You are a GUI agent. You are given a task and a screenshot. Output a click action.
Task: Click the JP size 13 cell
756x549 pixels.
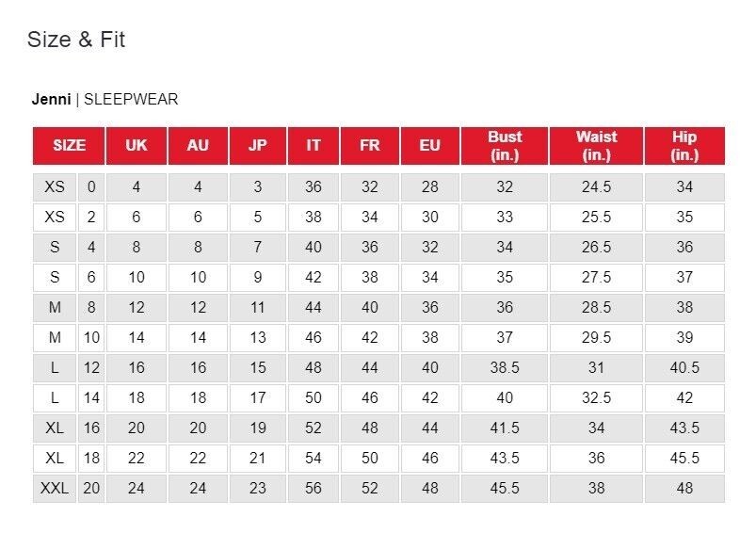258,338
